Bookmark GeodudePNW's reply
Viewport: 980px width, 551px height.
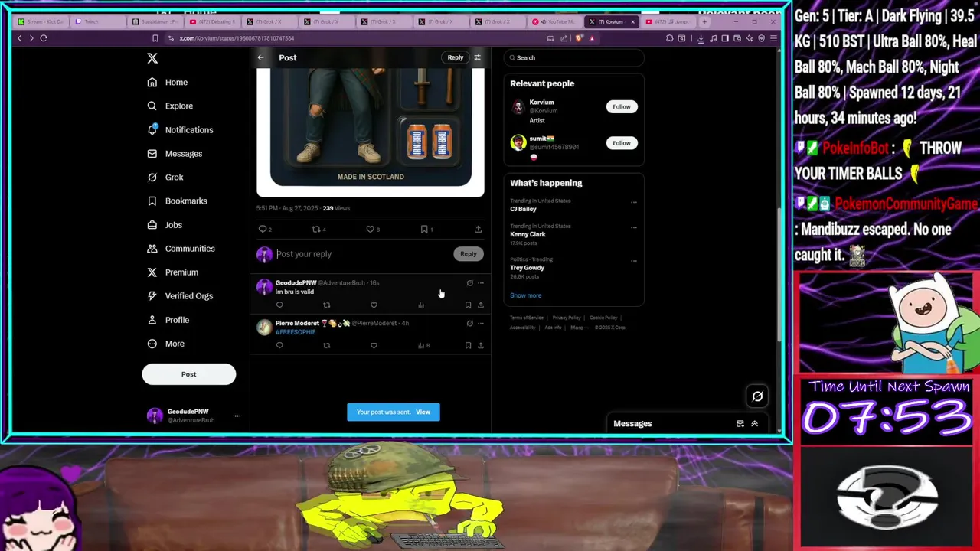[468, 305]
